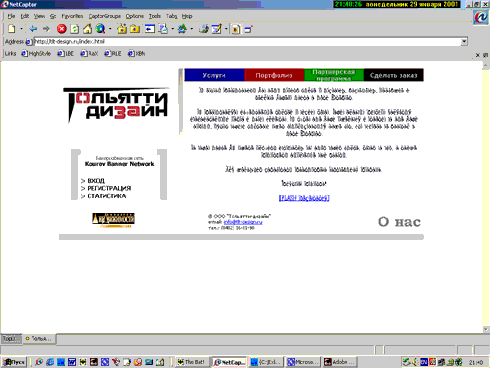This screenshot has width=490, height=368.
Task: Click the red Stop toolbar icon
Action: [62, 29]
